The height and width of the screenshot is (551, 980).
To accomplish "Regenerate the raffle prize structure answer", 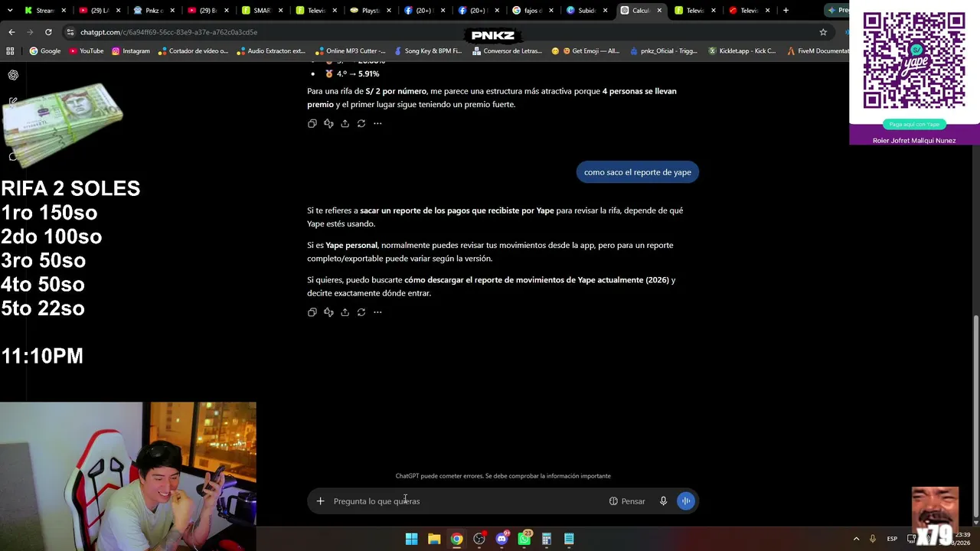I will [x=361, y=123].
